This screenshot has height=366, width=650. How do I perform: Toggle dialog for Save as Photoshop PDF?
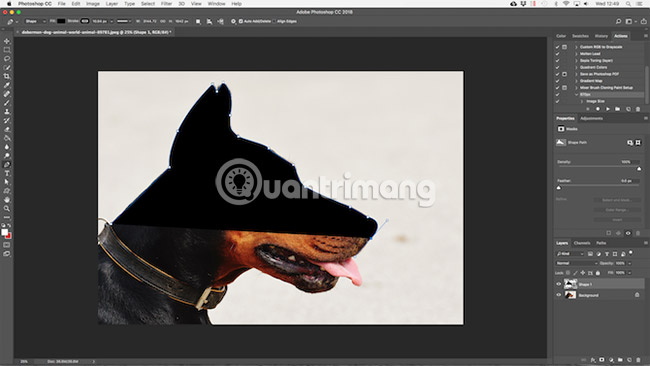565,74
